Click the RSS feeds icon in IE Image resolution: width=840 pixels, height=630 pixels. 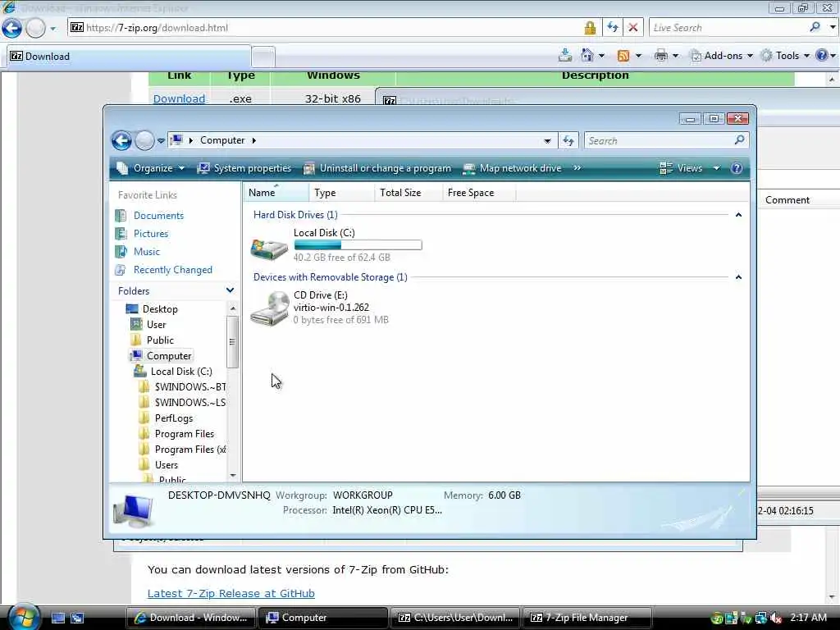click(623, 56)
